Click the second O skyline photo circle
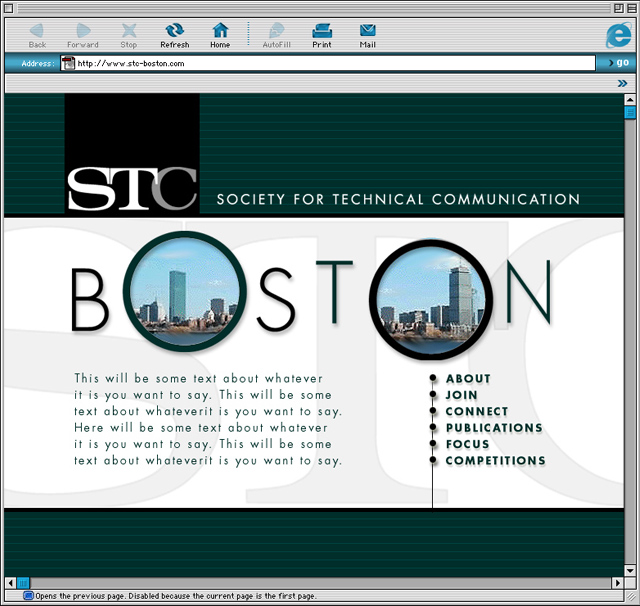The width and height of the screenshot is (640, 606). point(431,300)
